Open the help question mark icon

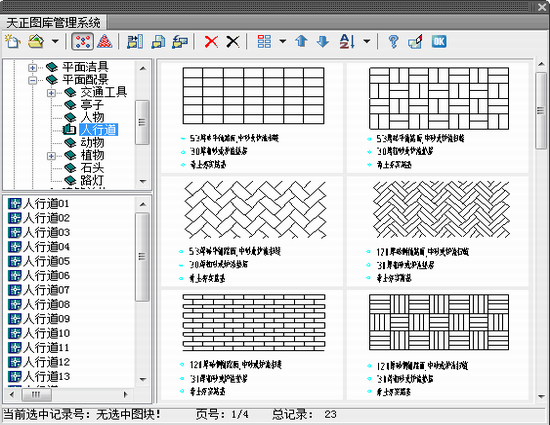coord(394,42)
